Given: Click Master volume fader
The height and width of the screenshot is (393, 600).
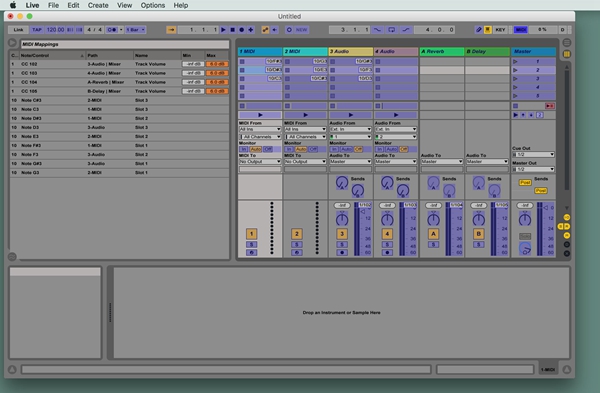Looking at the screenshot, I should pyautogui.click(x=546, y=208).
